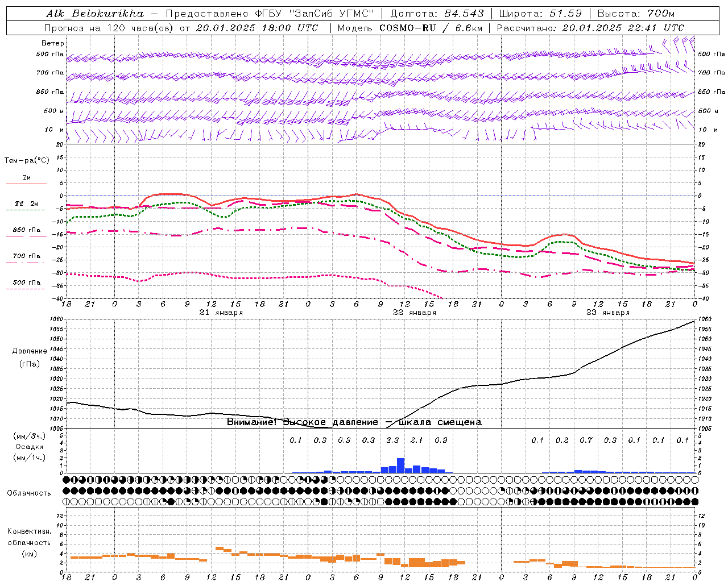Click the tallest blue precipitation bar
This screenshot has width=728, height=582.
[x=401, y=465]
